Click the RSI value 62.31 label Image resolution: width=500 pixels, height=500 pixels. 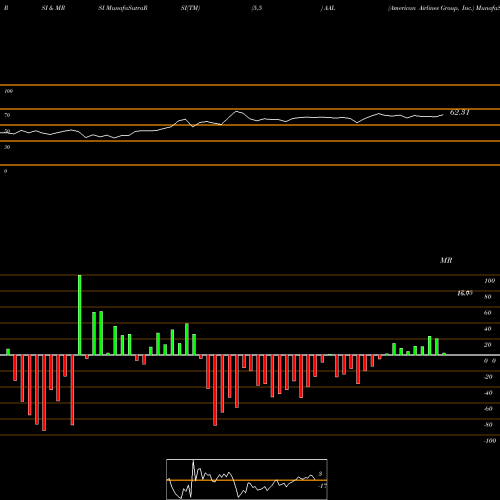point(459,113)
